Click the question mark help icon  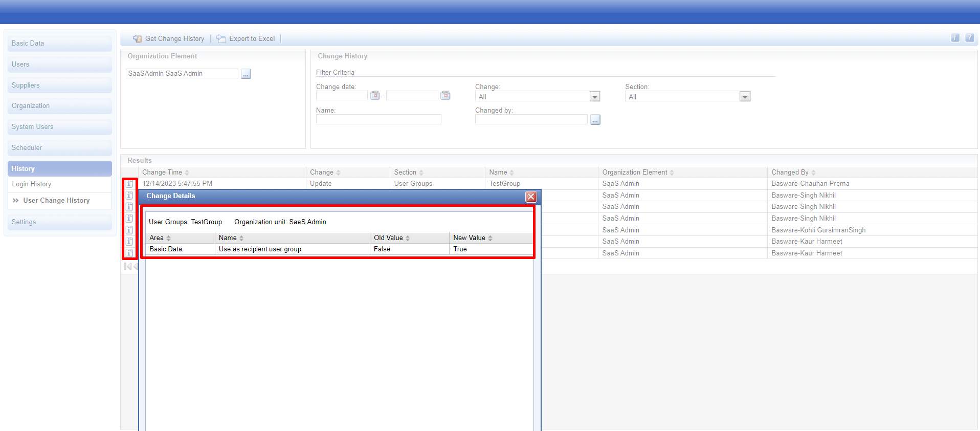click(969, 38)
